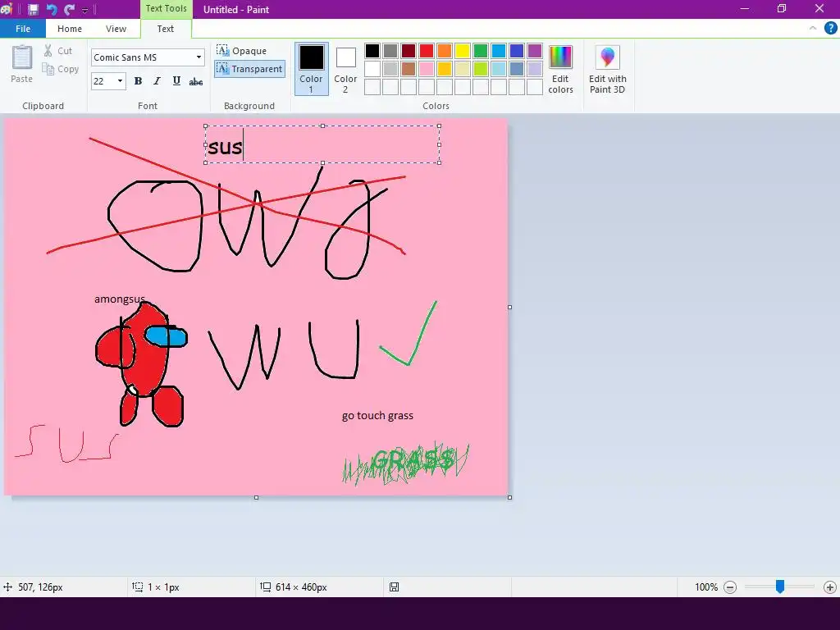The image size is (840, 630).
Task: Open the Customize Quick Access Toolbar arrow
Action: [84, 10]
